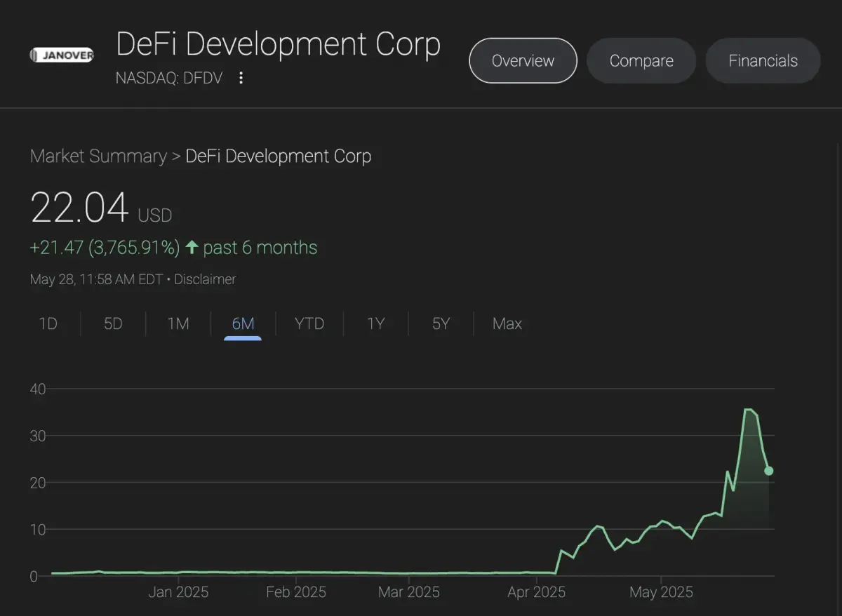Switch to the Compare tab
The image size is (842, 616).
641,61
